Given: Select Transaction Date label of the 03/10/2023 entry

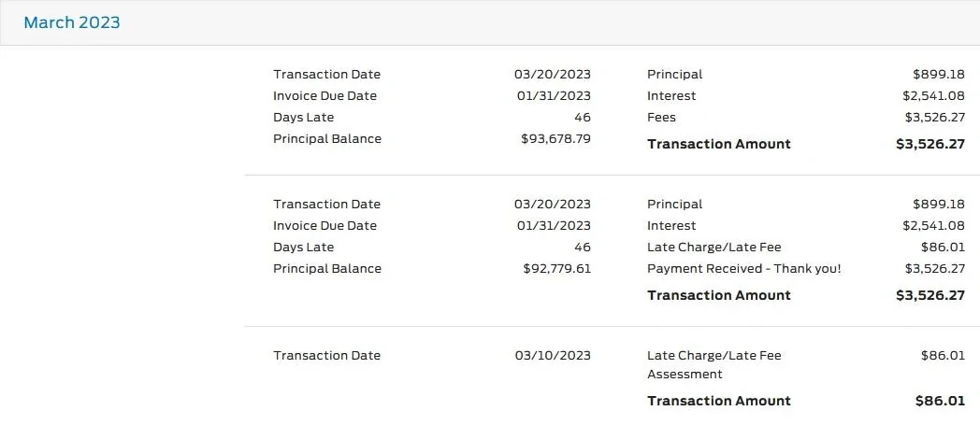Looking at the screenshot, I should click(x=326, y=356).
